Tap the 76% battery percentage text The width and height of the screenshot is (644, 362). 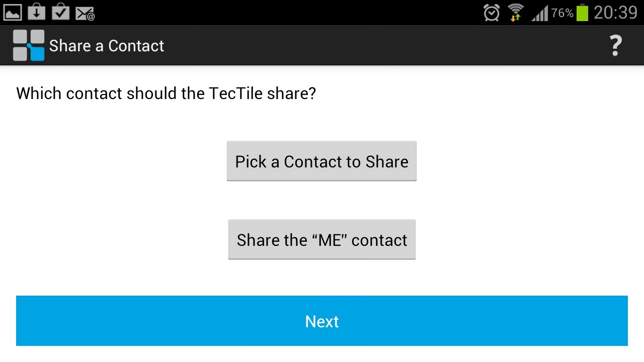562,13
